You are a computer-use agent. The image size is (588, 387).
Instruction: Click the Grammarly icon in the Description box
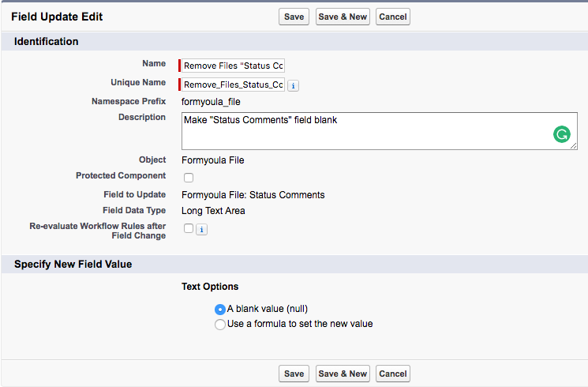tap(561, 135)
